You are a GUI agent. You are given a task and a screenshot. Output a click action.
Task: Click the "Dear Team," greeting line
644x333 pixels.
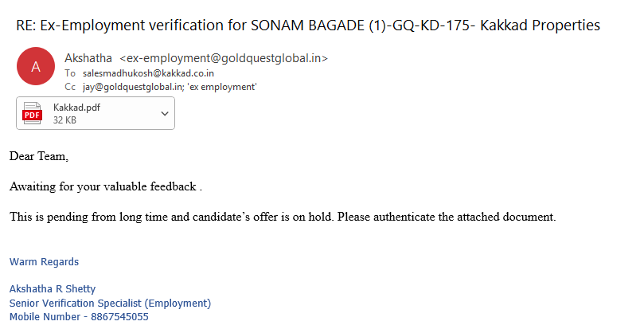pyautogui.click(x=39, y=156)
